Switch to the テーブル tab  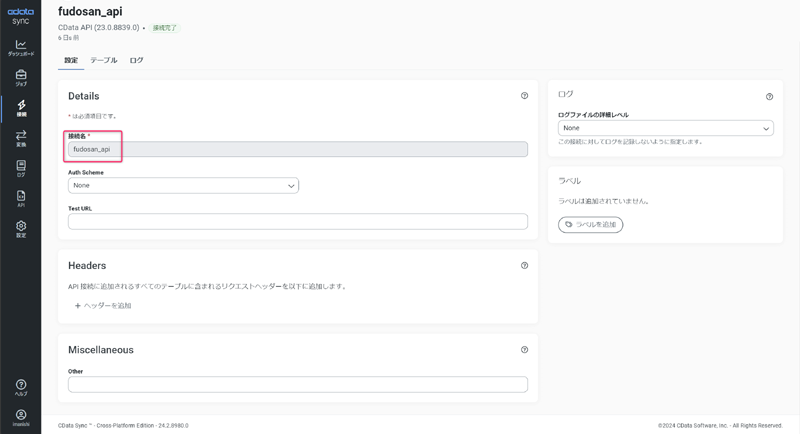point(104,61)
